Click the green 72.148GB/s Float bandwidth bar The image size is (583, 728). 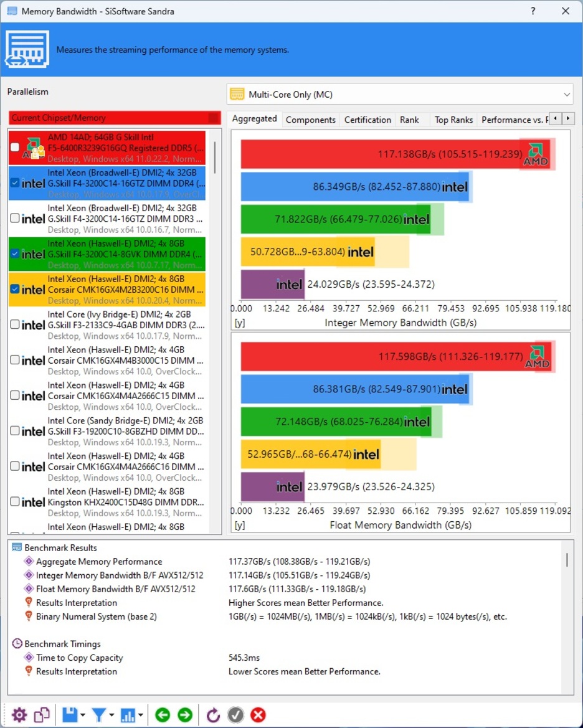point(336,422)
